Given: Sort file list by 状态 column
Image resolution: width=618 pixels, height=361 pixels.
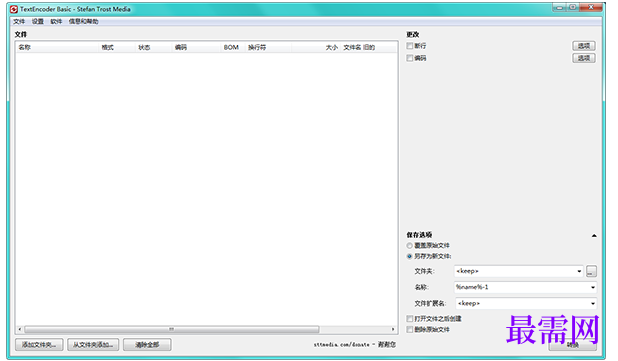Looking at the screenshot, I should pyautogui.click(x=153, y=47).
